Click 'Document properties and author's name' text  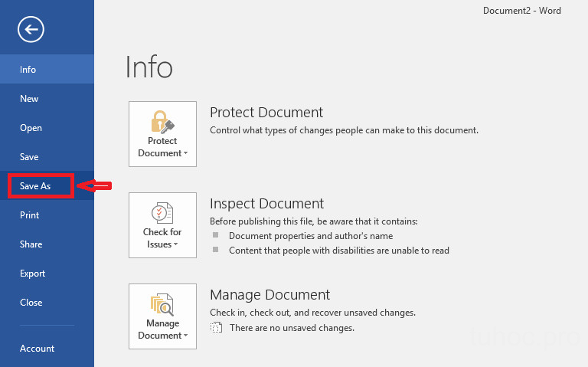point(311,236)
